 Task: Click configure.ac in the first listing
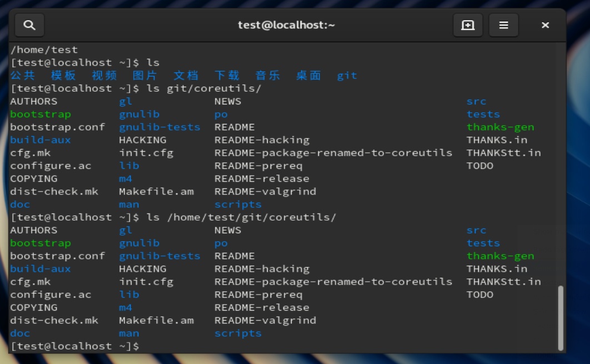(51, 166)
